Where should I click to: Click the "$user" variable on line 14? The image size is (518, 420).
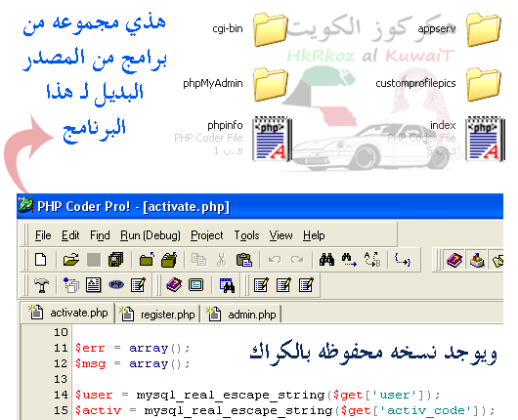(x=94, y=395)
